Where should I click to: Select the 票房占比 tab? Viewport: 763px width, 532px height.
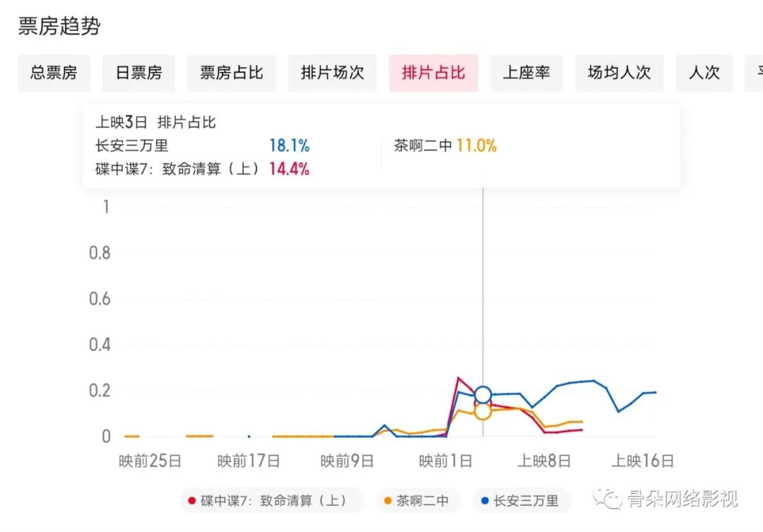(231, 73)
